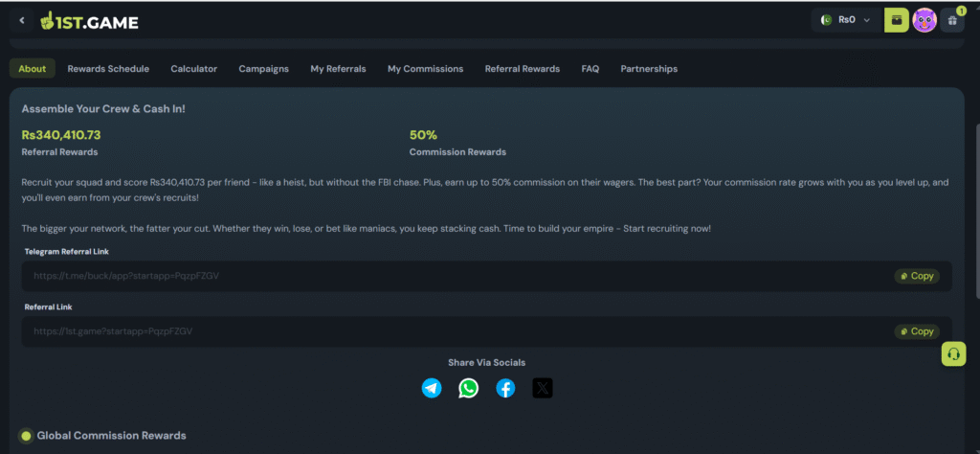This screenshot has height=454, width=980.
Task: Open the Calculator tab
Action: coord(194,69)
